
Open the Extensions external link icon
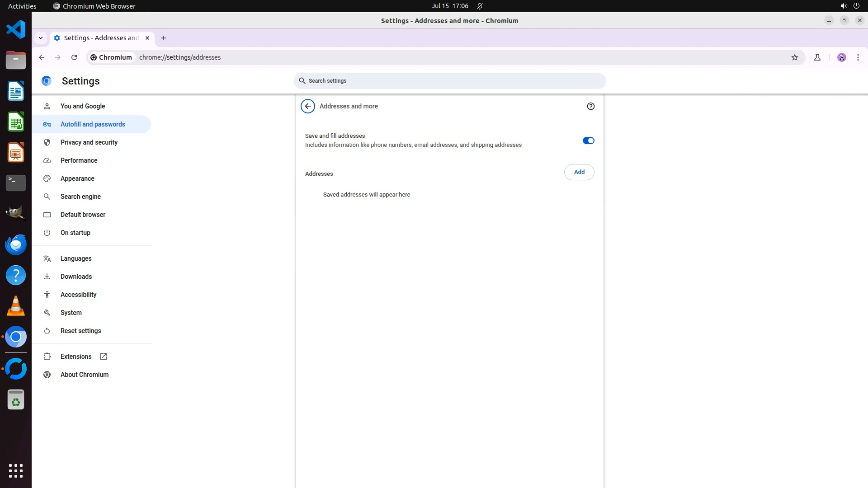[104, 357]
